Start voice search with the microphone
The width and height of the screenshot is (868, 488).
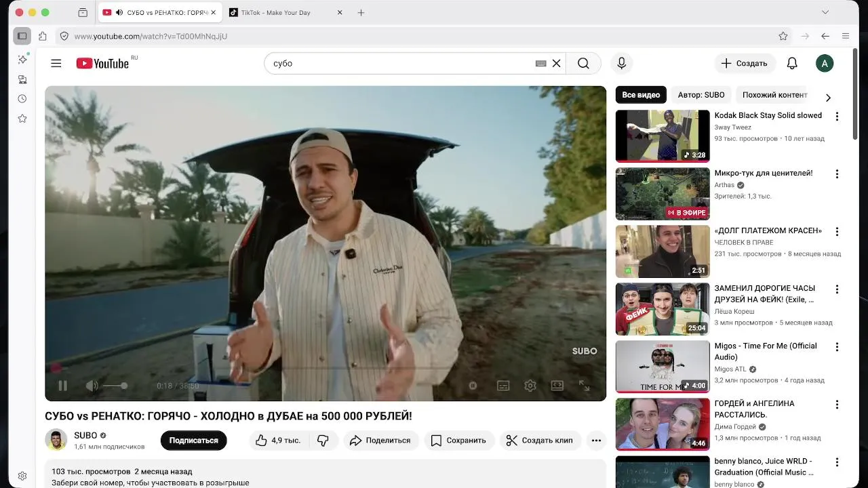click(621, 63)
